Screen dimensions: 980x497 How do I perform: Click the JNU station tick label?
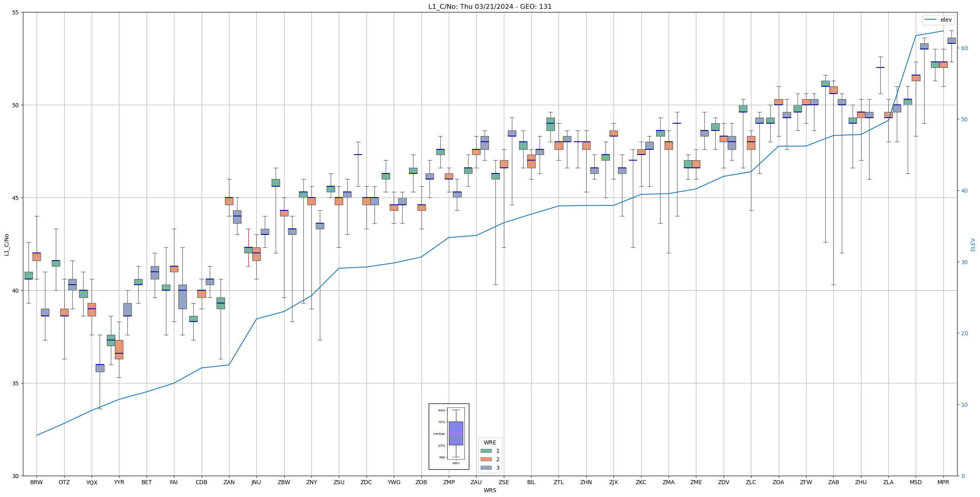256,482
